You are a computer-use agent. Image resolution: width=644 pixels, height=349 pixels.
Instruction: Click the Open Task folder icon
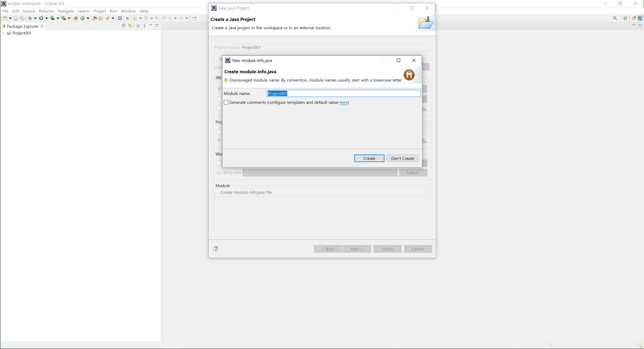pos(101,18)
